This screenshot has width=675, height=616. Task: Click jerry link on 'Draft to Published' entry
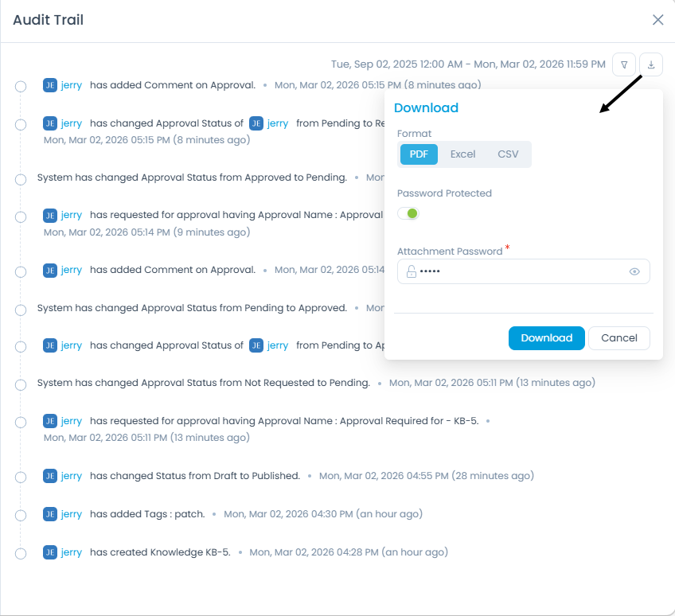(72, 475)
